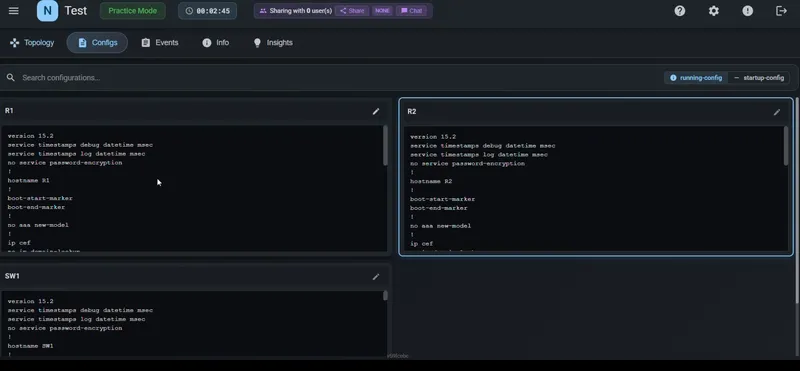Click the alert exclamation icon
Screen dimensions: 800x371
click(747, 11)
